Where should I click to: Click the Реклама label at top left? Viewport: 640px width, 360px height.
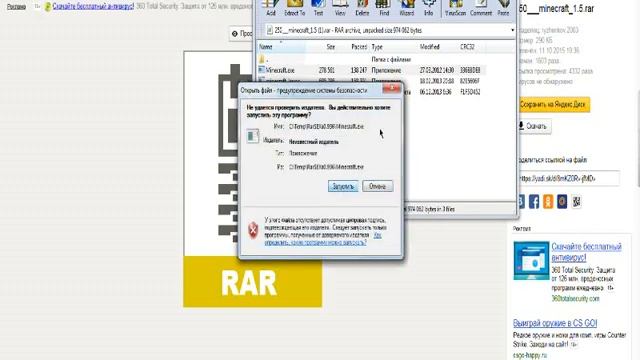(x=16, y=7)
